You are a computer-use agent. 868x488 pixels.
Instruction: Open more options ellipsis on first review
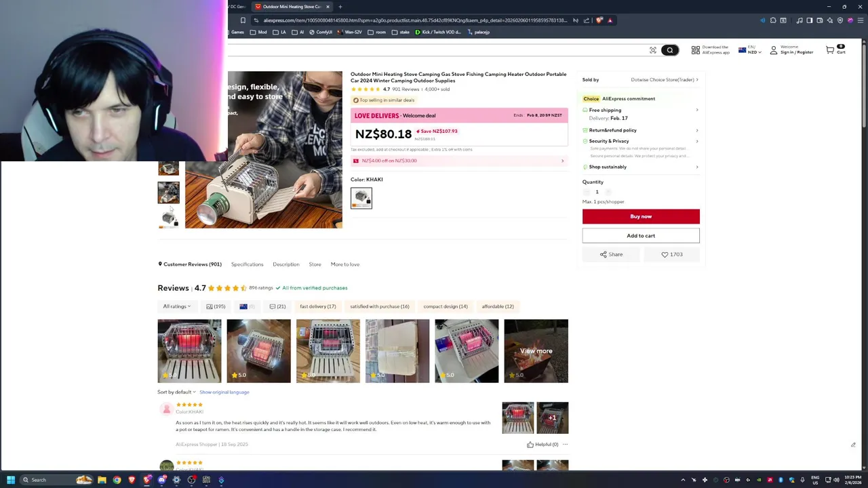click(x=565, y=445)
